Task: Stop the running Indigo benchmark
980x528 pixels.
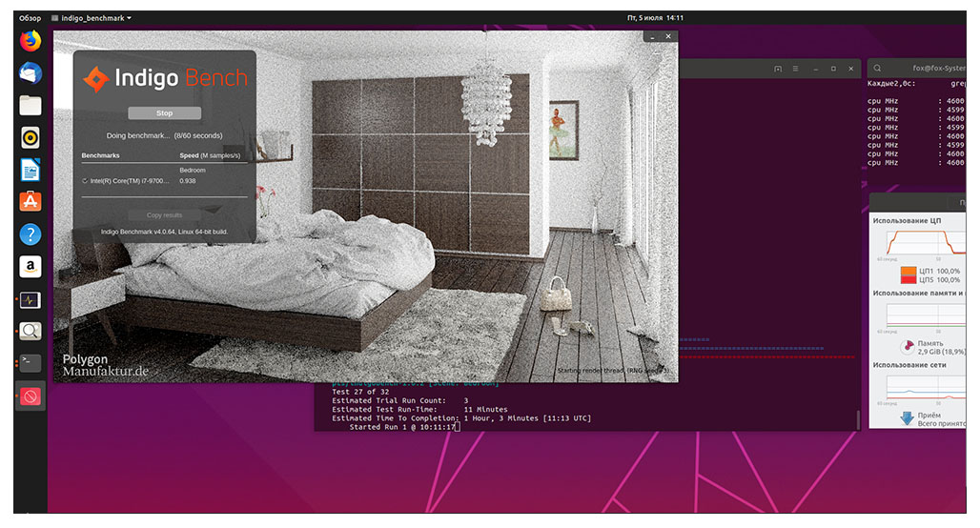Action: [164, 113]
